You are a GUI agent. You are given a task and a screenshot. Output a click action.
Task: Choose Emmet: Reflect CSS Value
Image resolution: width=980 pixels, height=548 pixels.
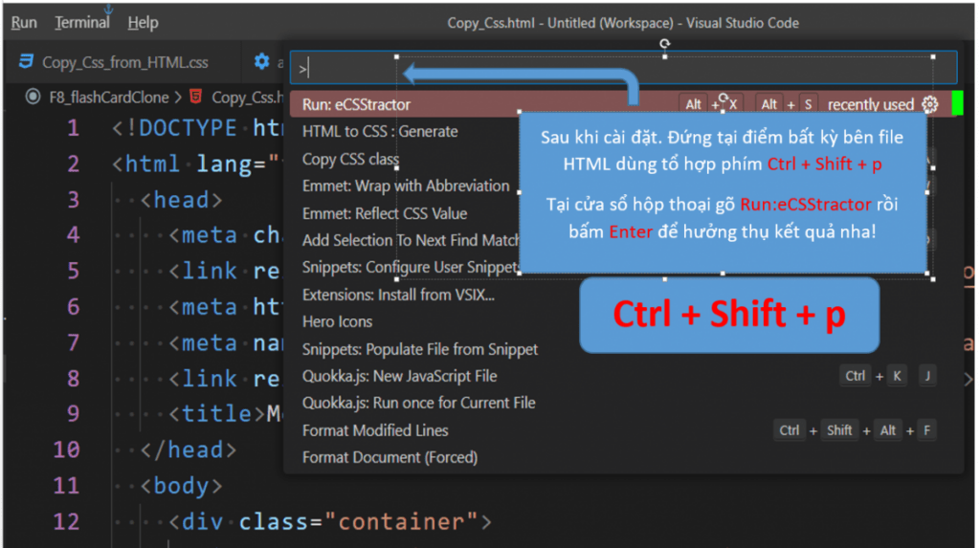click(385, 213)
